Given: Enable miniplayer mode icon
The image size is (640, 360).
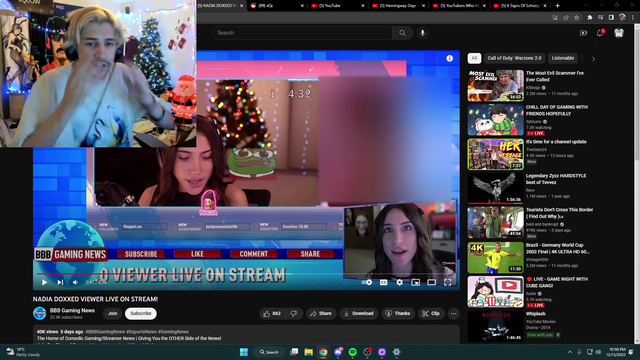Looking at the screenshot, I should coord(416,282).
